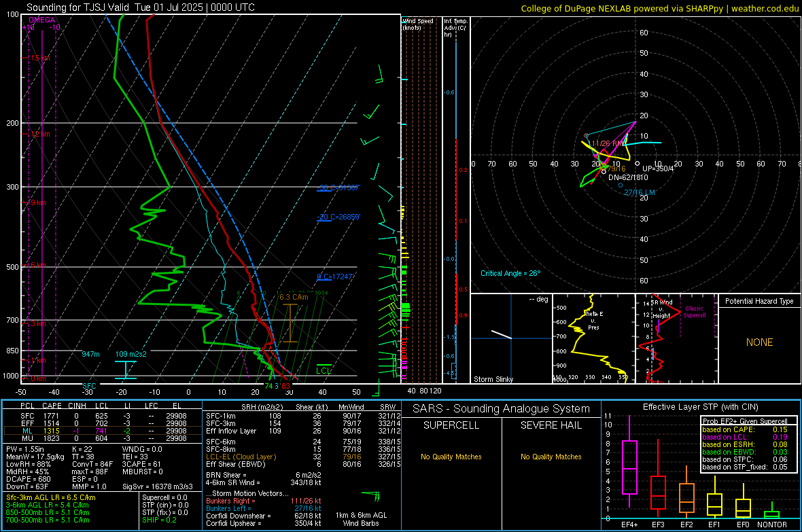Viewport: 802px width, 532px height.
Task: Click the 'Eff Shear (EBWD)' row label
Action: (x=236, y=465)
